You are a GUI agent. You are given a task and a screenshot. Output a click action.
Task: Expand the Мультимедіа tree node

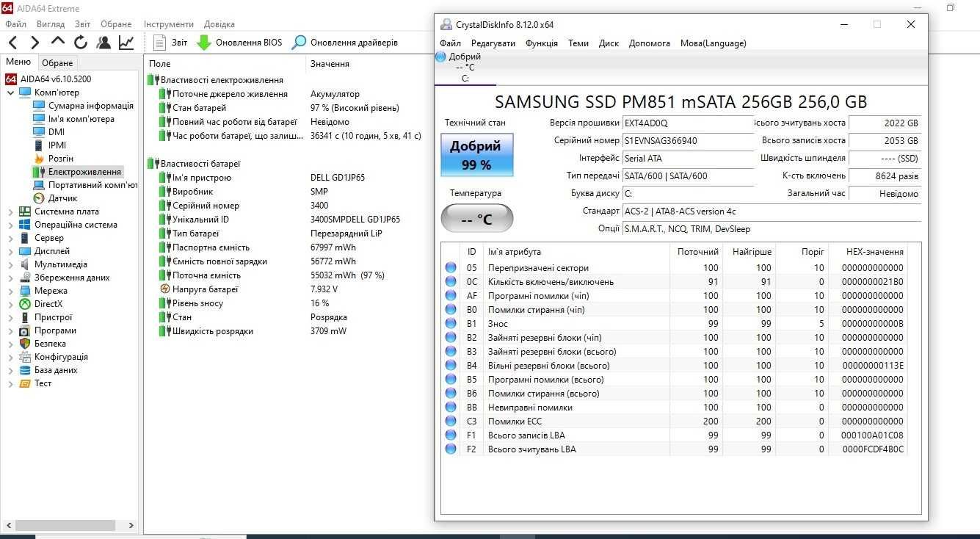[11, 264]
